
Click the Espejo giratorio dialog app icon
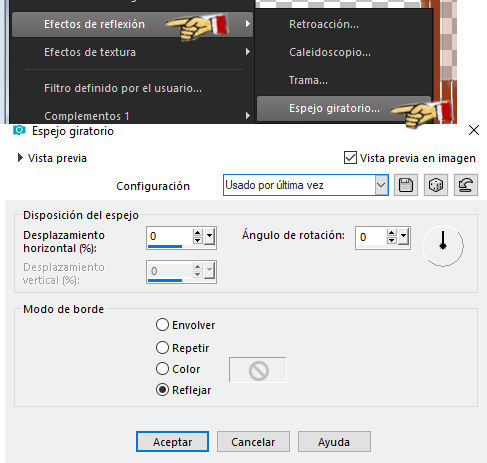19,130
